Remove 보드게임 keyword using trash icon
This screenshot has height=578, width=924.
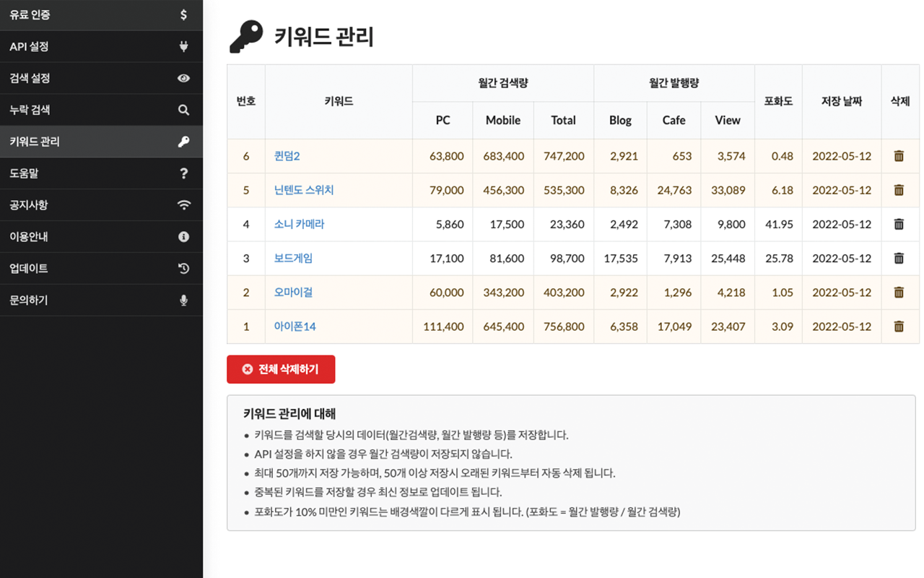pos(899,258)
